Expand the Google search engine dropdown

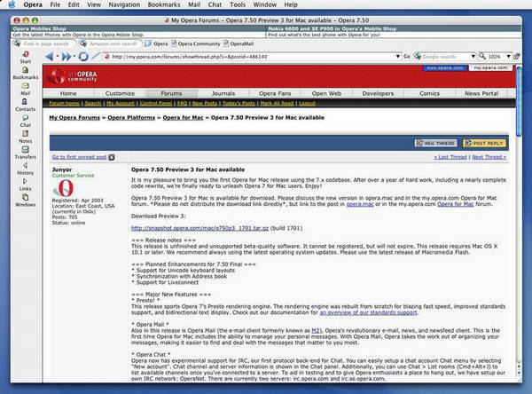(473, 57)
